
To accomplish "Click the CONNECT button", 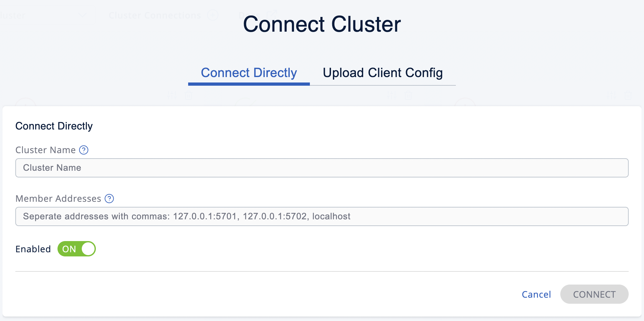I will pos(594,294).
